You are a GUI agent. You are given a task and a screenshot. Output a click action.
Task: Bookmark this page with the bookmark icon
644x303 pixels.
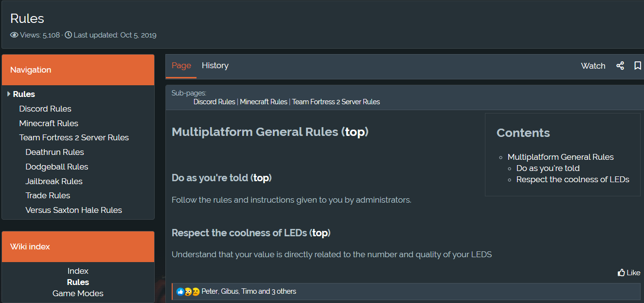click(x=638, y=66)
